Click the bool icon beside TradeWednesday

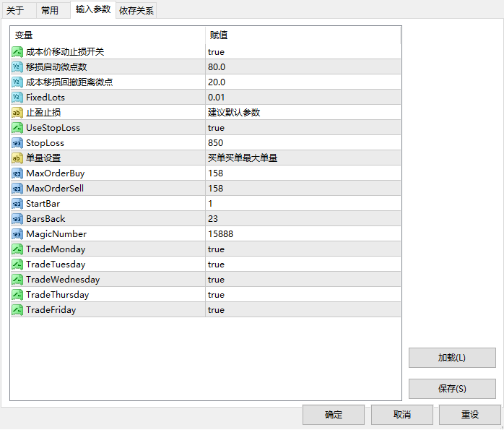point(17,280)
